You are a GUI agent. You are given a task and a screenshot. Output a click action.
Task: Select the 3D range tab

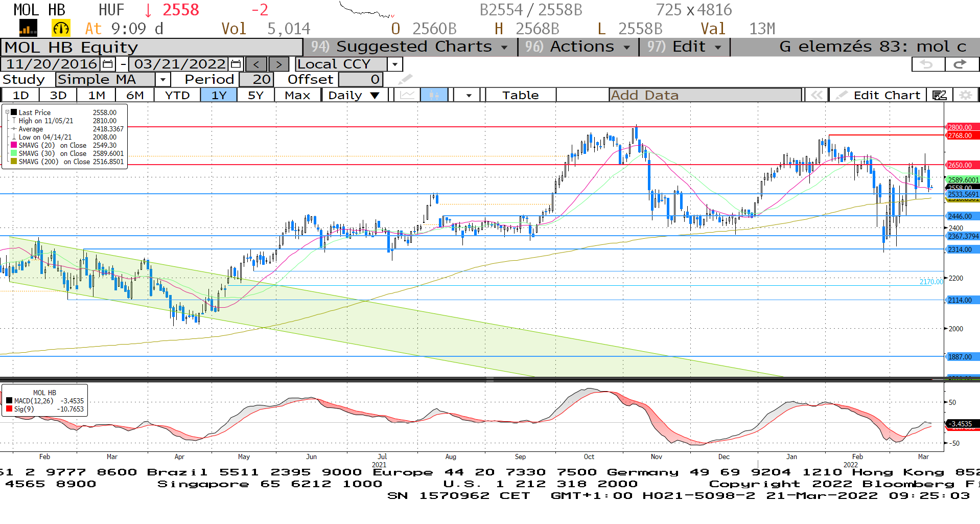pos(58,95)
